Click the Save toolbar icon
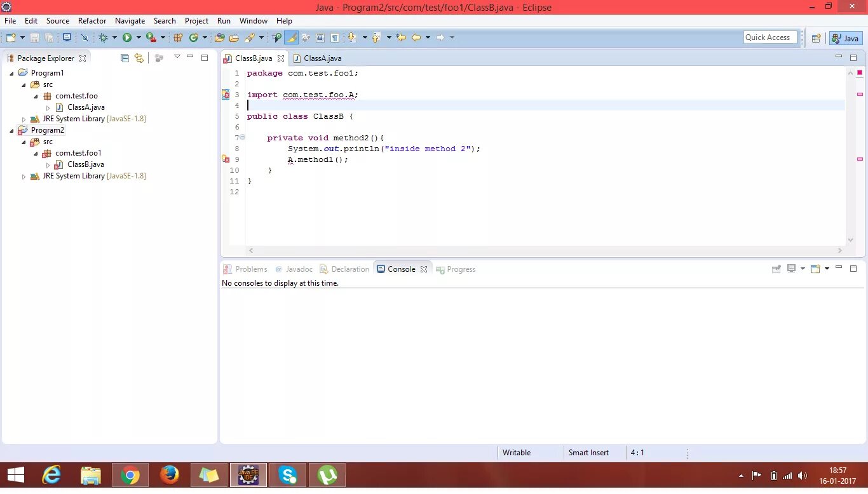The image size is (868, 494). click(35, 38)
